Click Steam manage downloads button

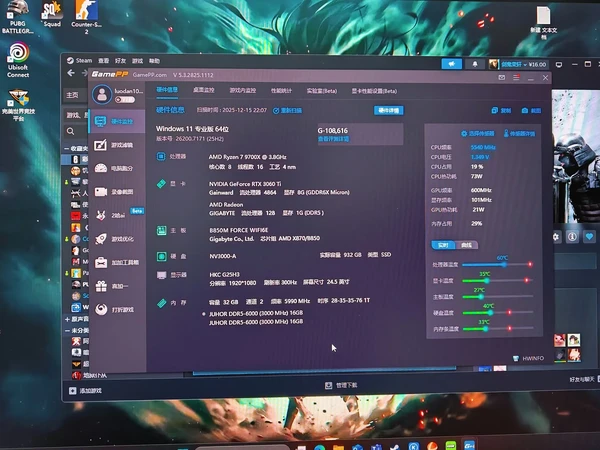click(341, 385)
